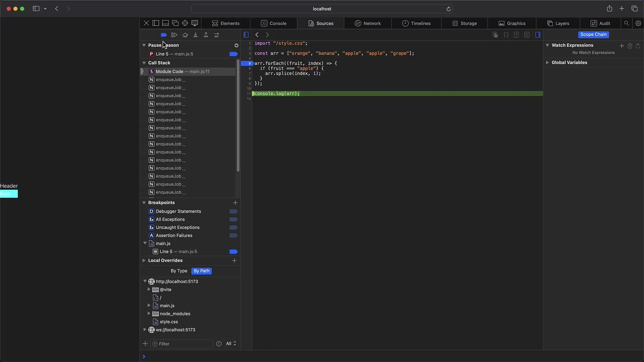Open the Timelines tab
This screenshot has width=644, height=362.
tap(416, 23)
